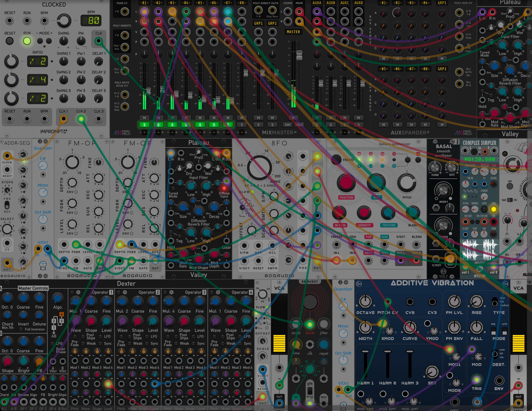Screen dimensions: 532x411
Task: Click the -05- track label on MixMaster
Action: [x=200, y=3]
